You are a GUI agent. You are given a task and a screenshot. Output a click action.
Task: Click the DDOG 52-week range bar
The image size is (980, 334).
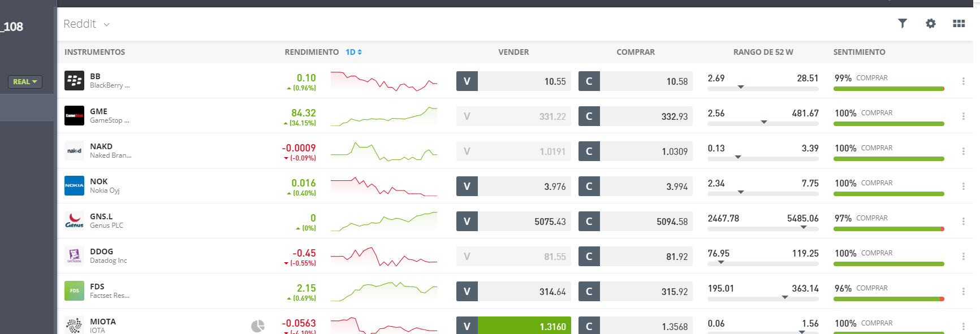pos(763,263)
